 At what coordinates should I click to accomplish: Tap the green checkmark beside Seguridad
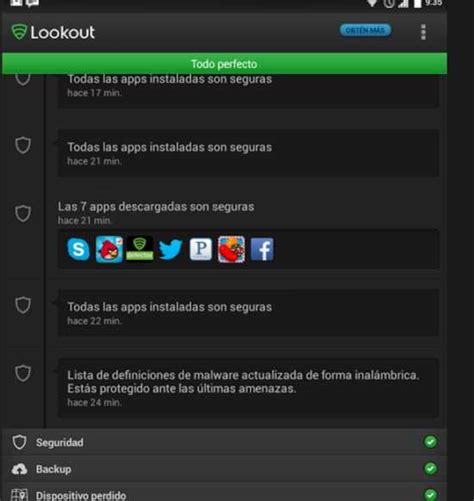[x=430, y=442]
